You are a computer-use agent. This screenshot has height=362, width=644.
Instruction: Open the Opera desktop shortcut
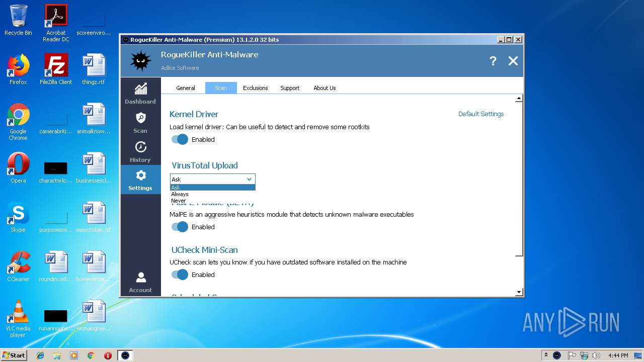[18, 167]
